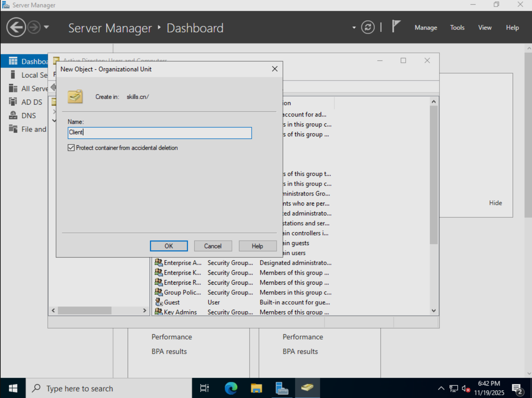Click Active Directory Users and Computers taskbar icon
532x398 pixels.
[307, 388]
